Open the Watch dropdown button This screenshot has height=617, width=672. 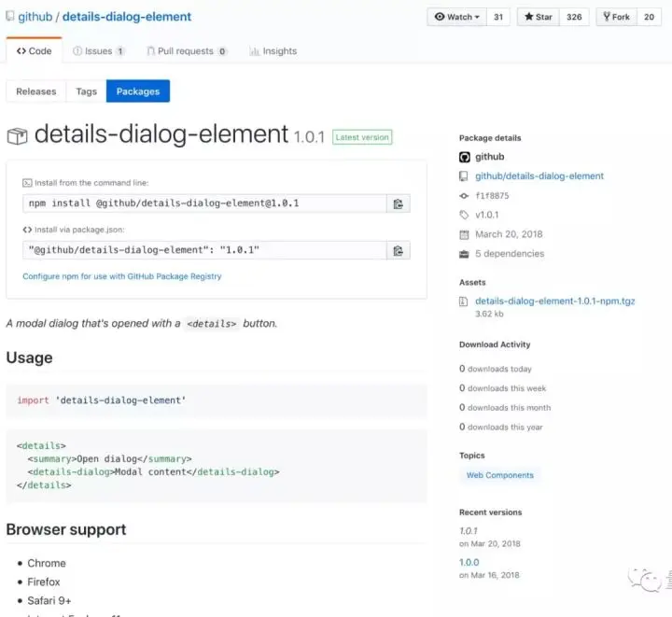pos(456,17)
